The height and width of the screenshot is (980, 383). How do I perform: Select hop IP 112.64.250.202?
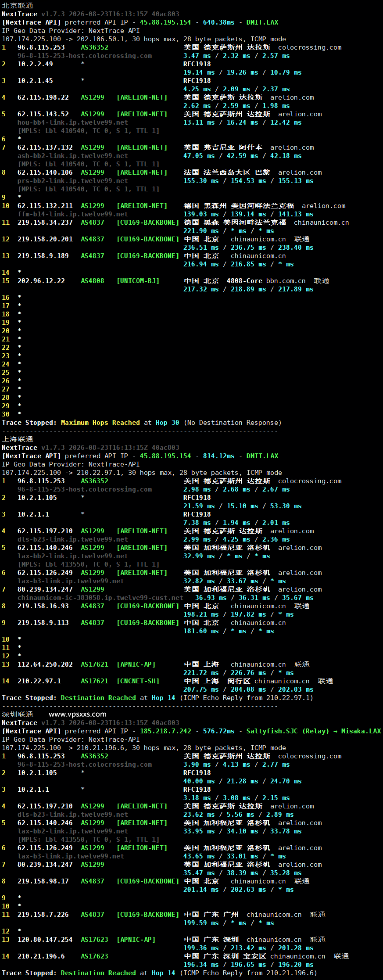click(x=45, y=664)
